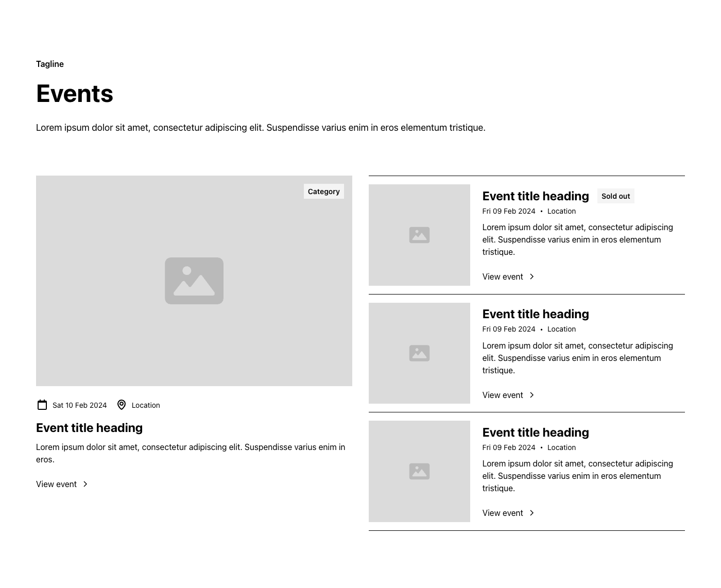Screen dimensions: 721x588
Task: Click the Sold out badge
Action: 616,196
